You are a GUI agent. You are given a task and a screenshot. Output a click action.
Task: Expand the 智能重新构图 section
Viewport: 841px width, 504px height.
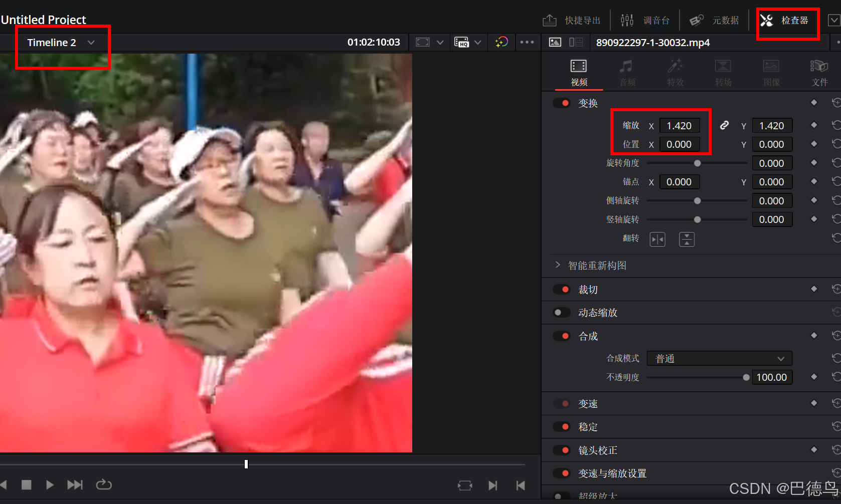click(x=558, y=265)
